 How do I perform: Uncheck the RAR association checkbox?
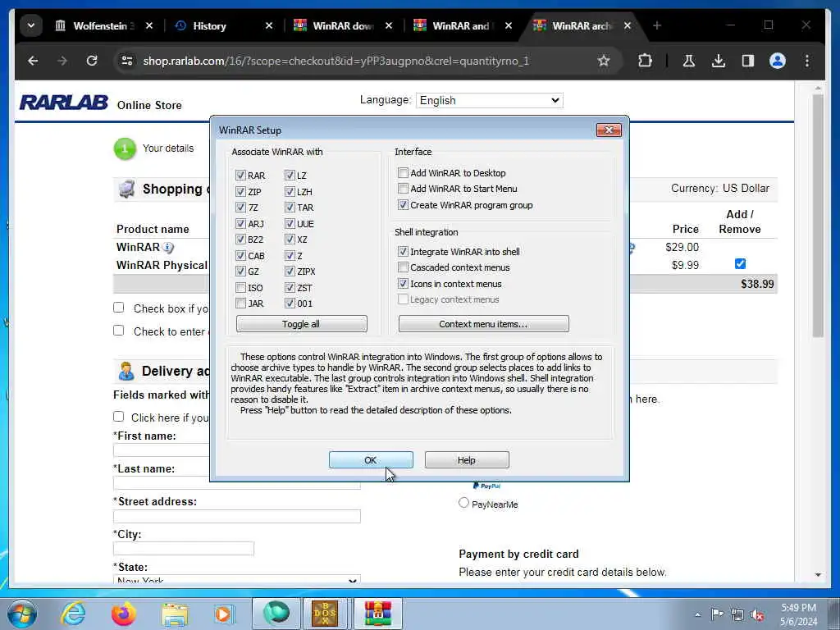[x=240, y=176]
